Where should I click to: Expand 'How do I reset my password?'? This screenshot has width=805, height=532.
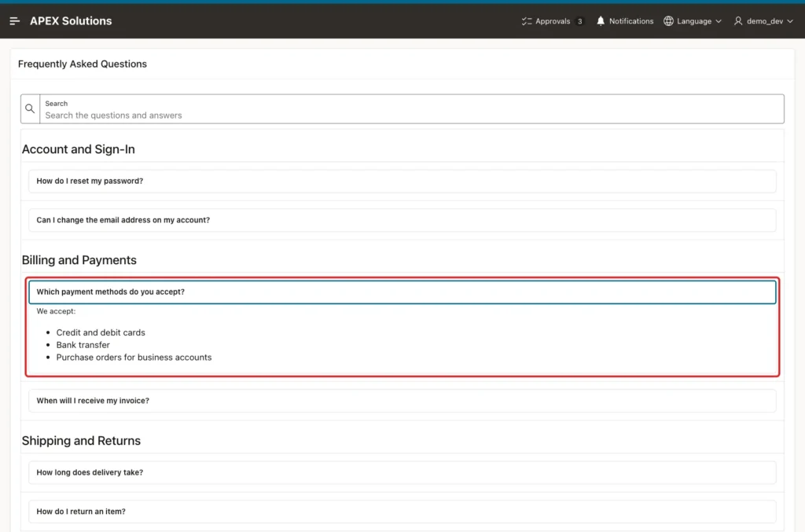(x=402, y=181)
